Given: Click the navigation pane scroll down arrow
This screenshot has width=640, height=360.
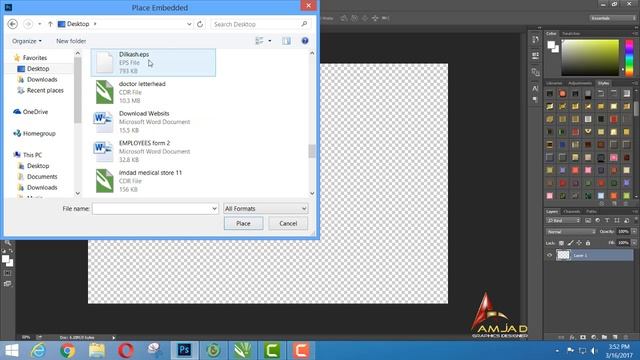Looking at the screenshot, I should 78,193.
